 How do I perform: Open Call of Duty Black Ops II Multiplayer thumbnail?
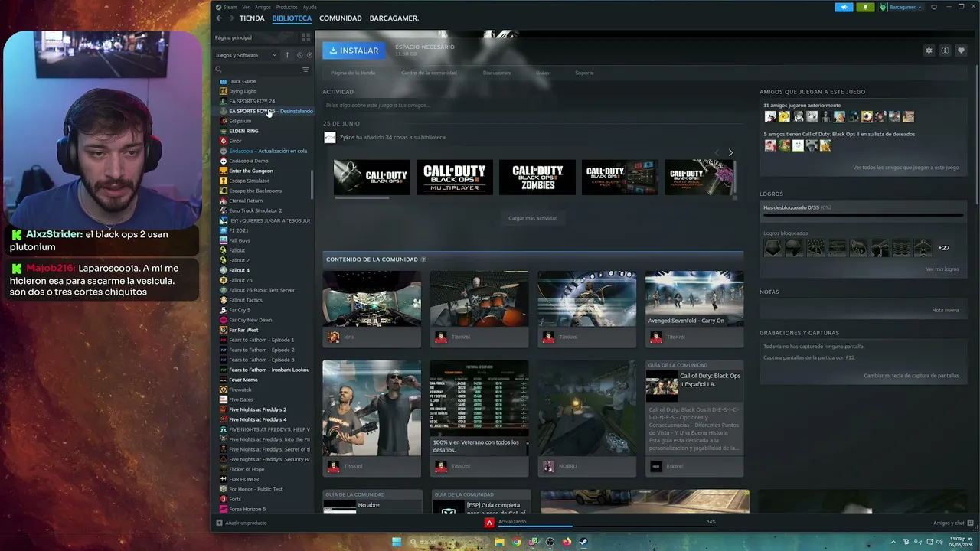[x=455, y=178]
